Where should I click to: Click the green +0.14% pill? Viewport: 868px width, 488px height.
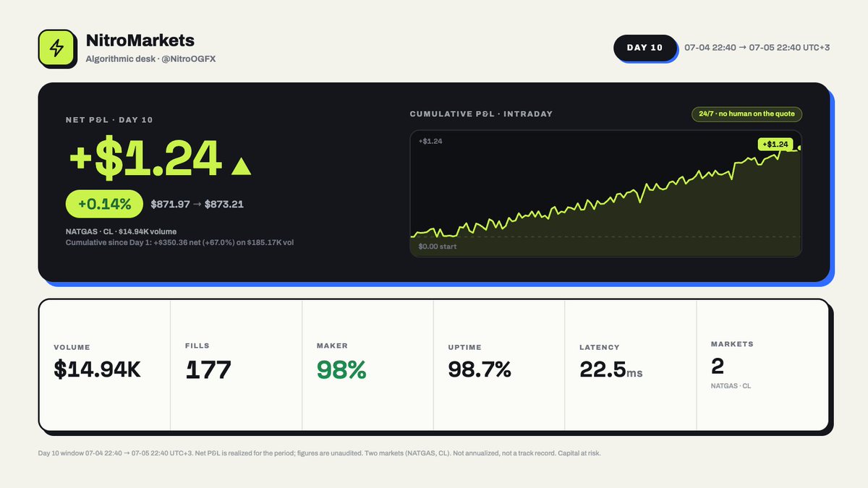tap(104, 204)
